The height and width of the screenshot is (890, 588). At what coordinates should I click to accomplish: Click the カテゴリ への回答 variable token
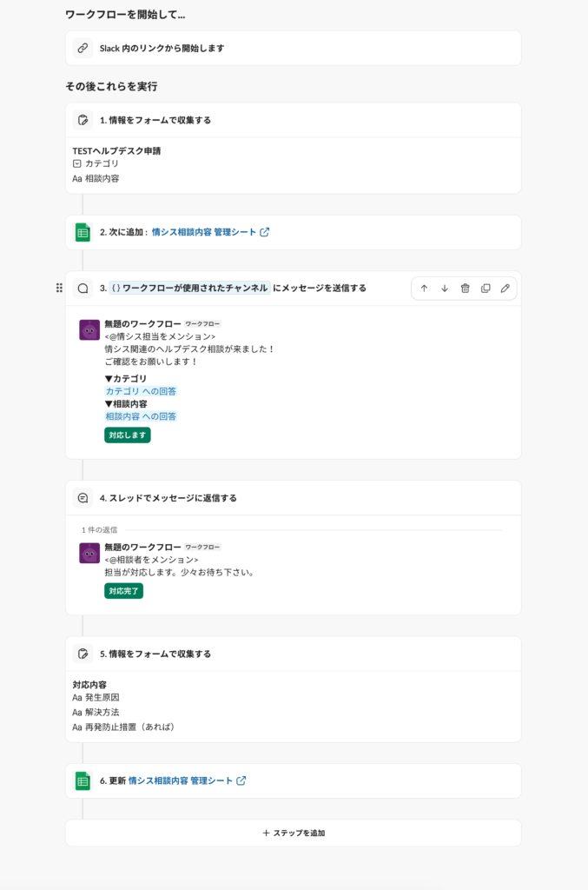coord(141,391)
